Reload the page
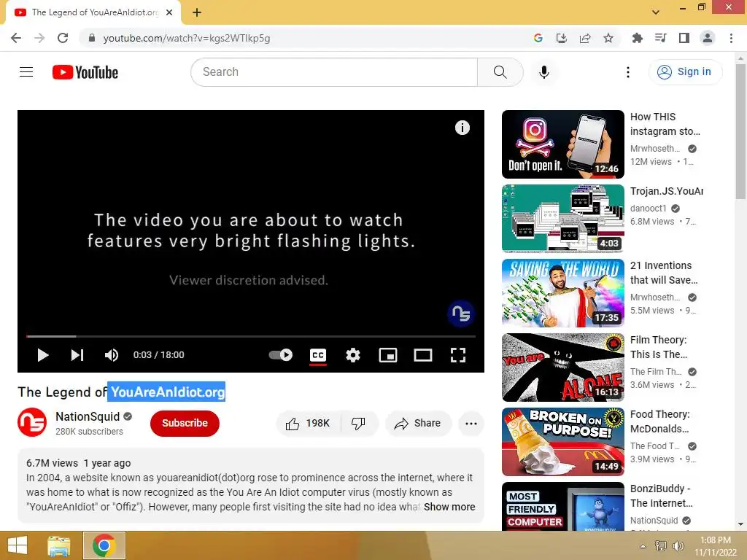This screenshot has width=747, height=560. (x=63, y=38)
